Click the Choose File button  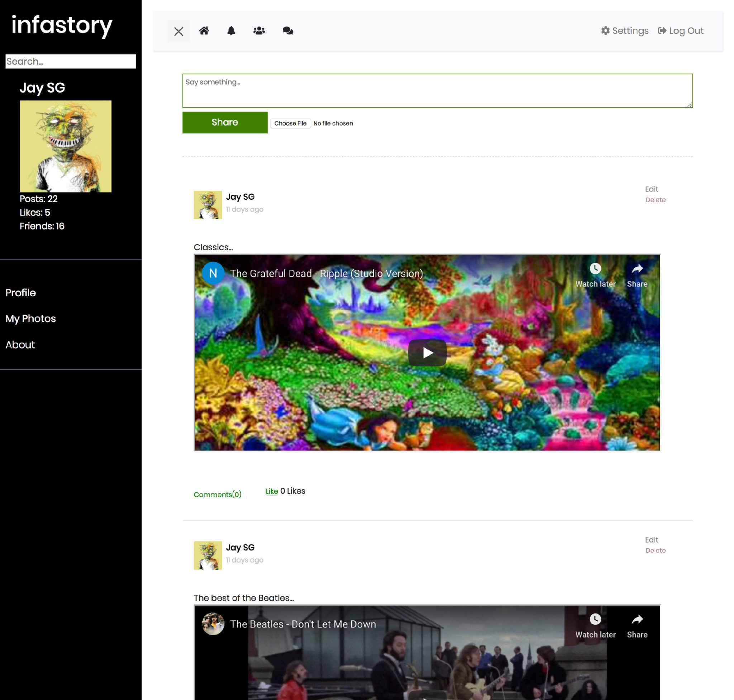290,123
